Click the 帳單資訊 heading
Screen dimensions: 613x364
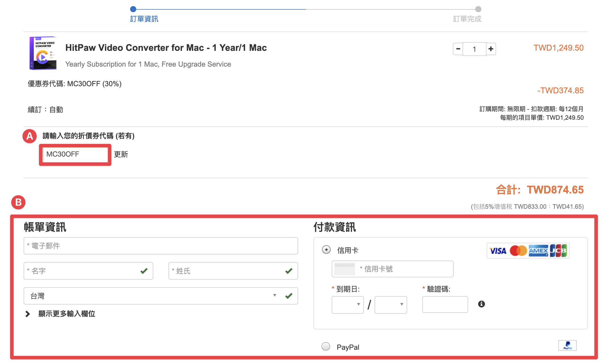pyautogui.click(x=45, y=227)
